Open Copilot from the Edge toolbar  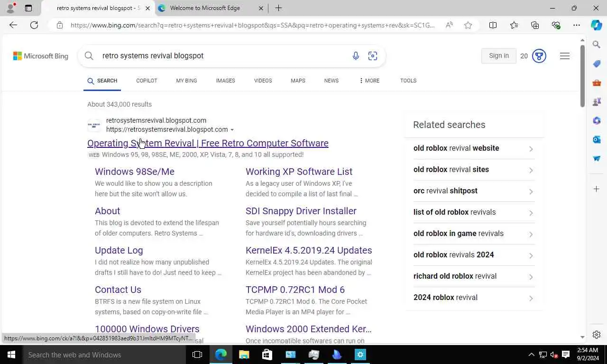tap(597, 25)
